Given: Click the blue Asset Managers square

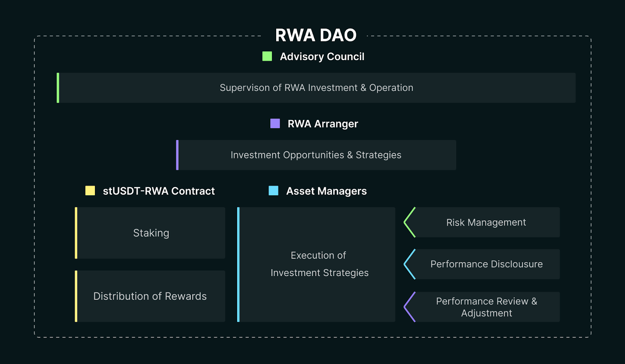Looking at the screenshot, I should click(273, 191).
